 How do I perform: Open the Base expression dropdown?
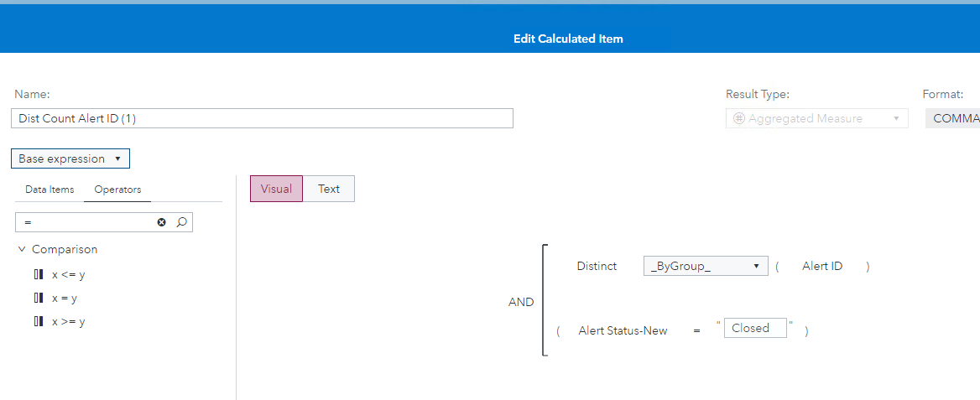pos(70,158)
